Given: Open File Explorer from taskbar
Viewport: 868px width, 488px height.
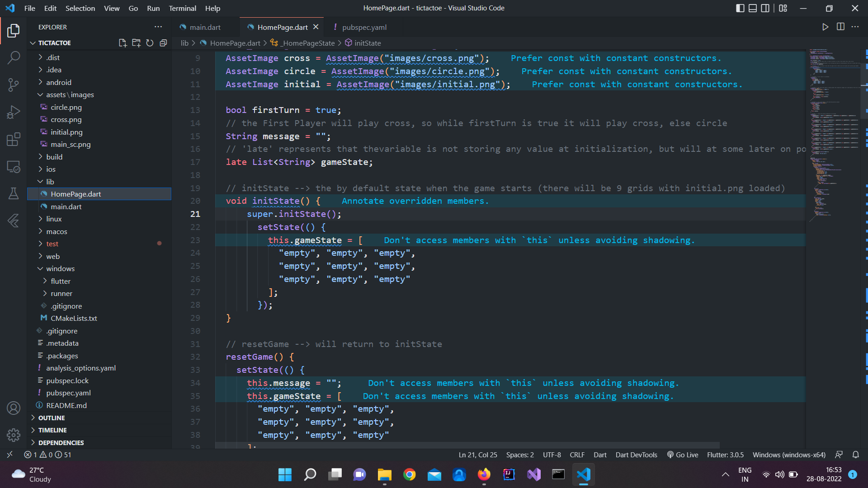Looking at the screenshot, I should pyautogui.click(x=384, y=474).
